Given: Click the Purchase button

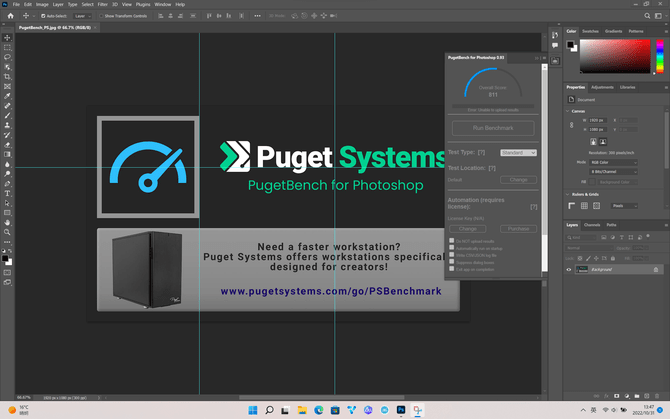Looking at the screenshot, I should pyautogui.click(x=518, y=229).
